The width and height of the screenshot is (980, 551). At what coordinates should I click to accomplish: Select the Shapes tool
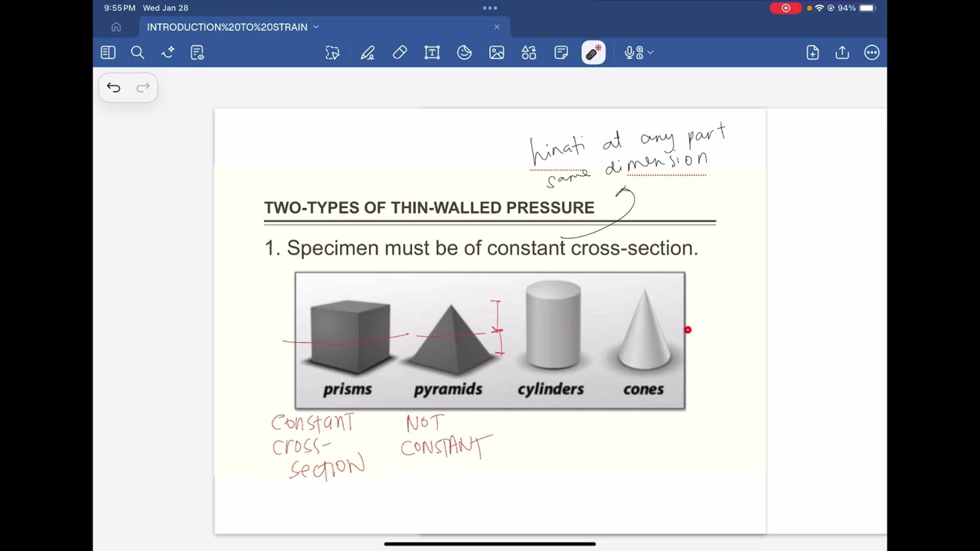click(x=529, y=53)
